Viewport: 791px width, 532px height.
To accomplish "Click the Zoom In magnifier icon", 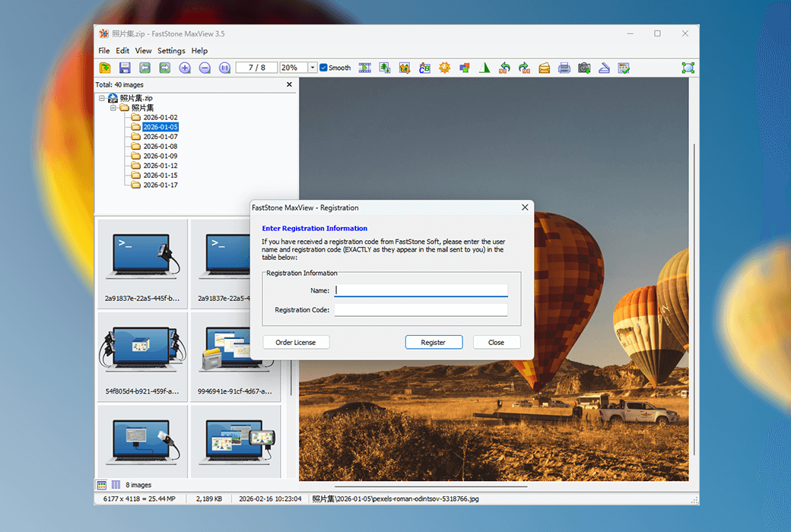I will (x=185, y=68).
